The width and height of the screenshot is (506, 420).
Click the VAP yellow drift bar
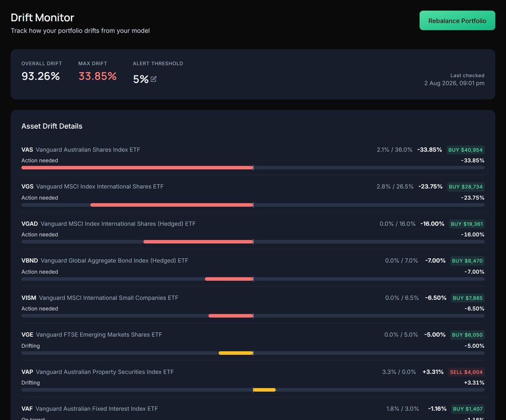tap(264, 390)
